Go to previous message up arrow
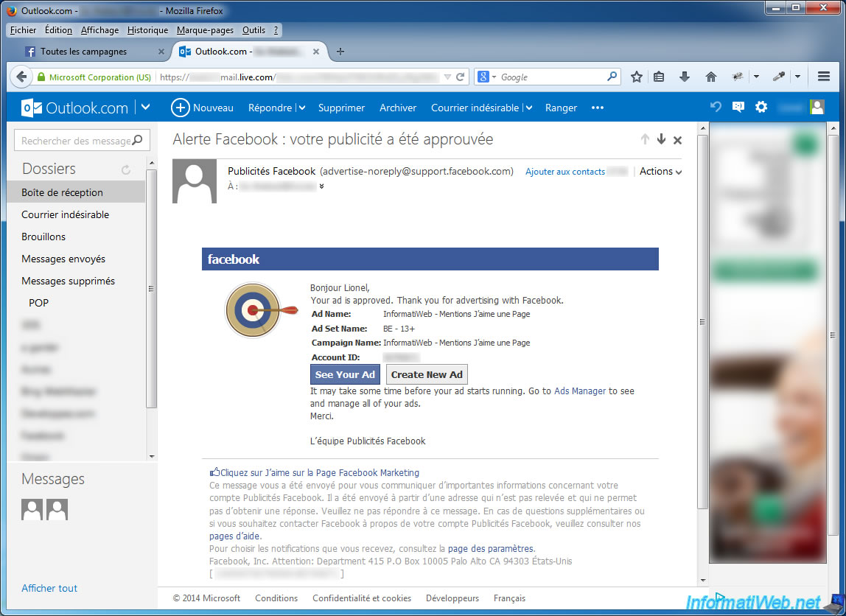Image resolution: width=846 pixels, height=616 pixels. pos(645,140)
